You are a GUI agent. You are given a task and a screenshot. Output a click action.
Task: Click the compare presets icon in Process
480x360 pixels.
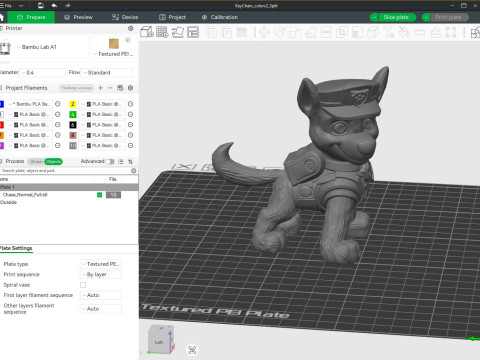[x=131, y=162]
